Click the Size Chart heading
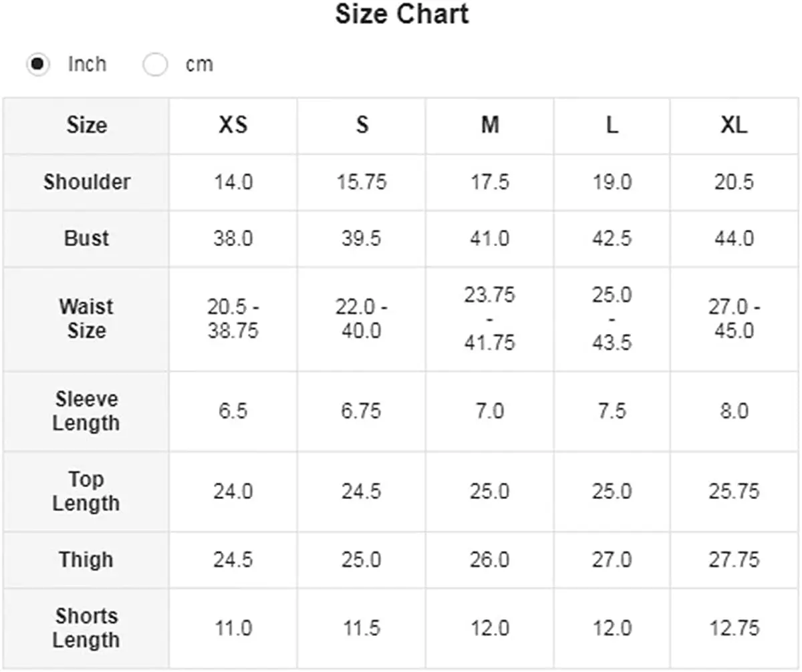The image size is (802, 672). (x=402, y=14)
